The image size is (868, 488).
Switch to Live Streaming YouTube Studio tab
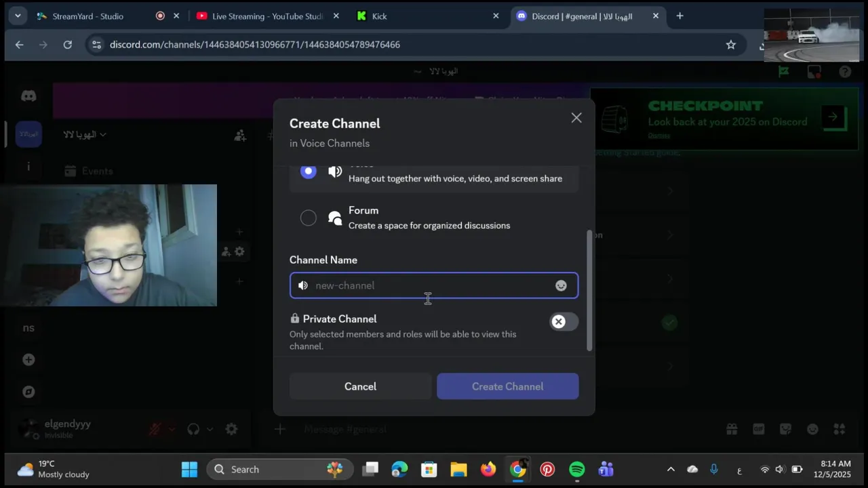tap(267, 16)
